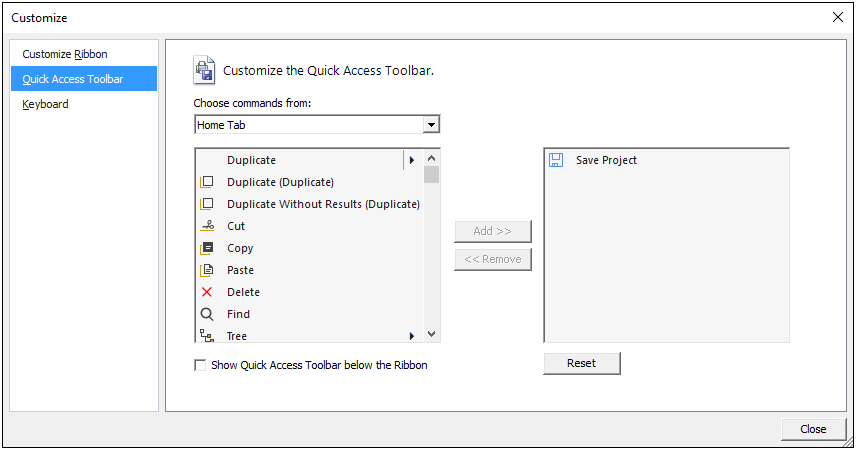Viewport: 856px width, 450px height.
Task: Click the Duplicate (Duplicate) icon
Action: coord(207,182)
